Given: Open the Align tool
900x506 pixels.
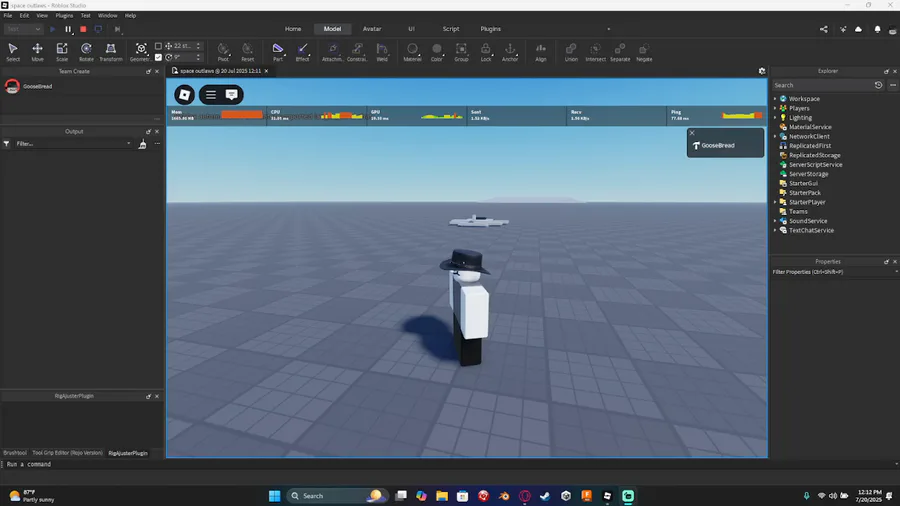Looking at the screenshot, I should (541, 52).
